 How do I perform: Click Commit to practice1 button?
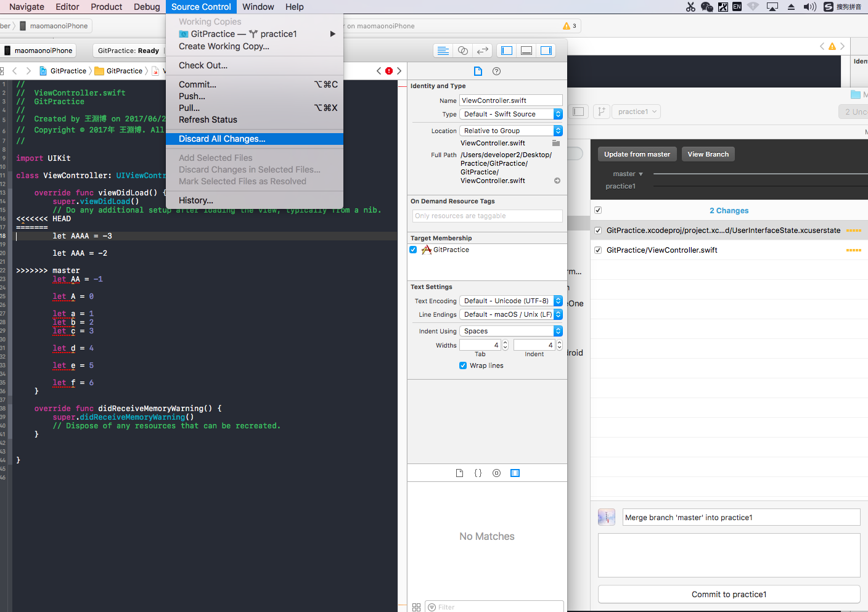[x=729, y=594]
